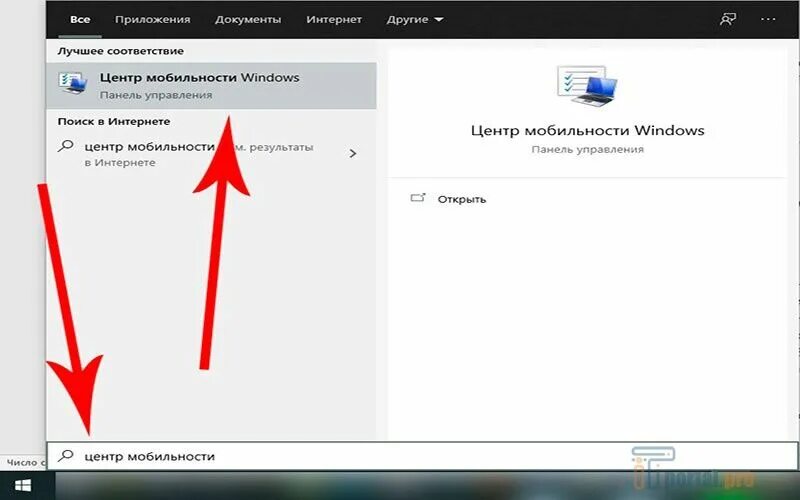Click Центр мобильности Windows title in preview
The width and height of the screenshot is (800, 500).
click(x=587, y=131)
